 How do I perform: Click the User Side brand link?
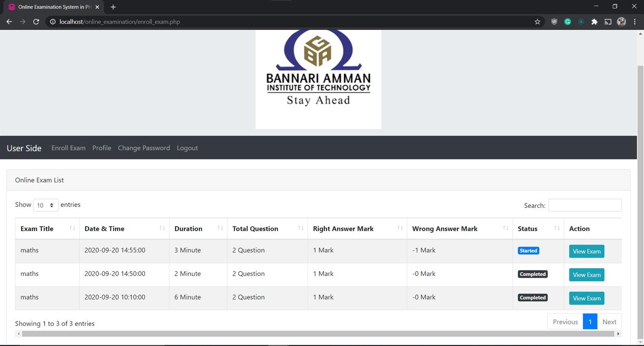point(24,148)
